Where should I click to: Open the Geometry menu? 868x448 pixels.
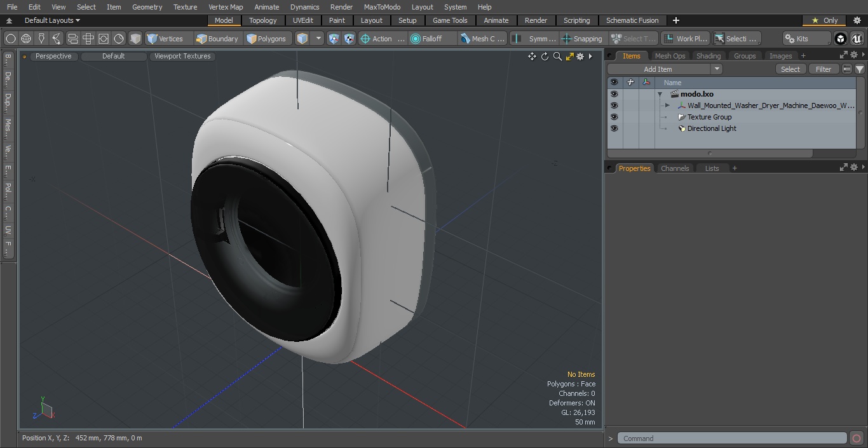147,7
